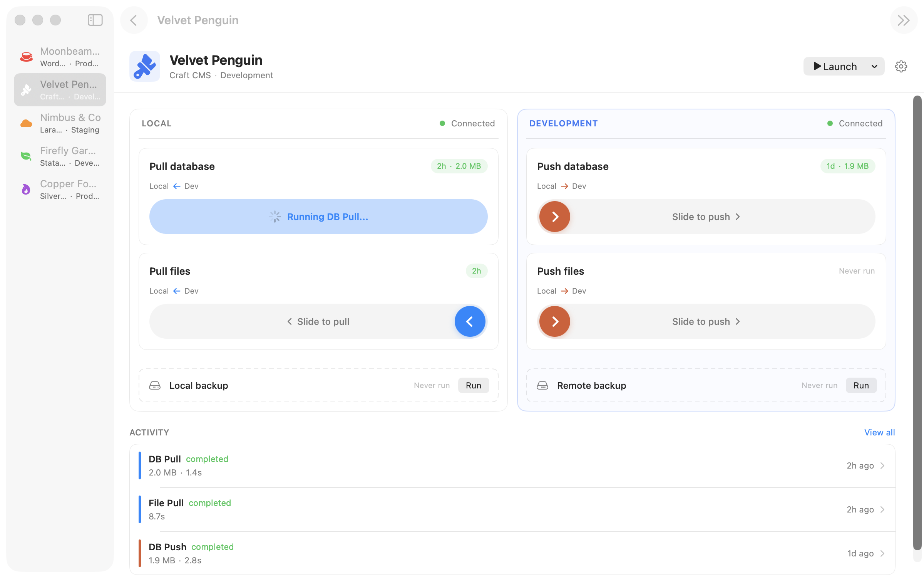Click the double-chevron expand icon at top right

click(904, 20)
